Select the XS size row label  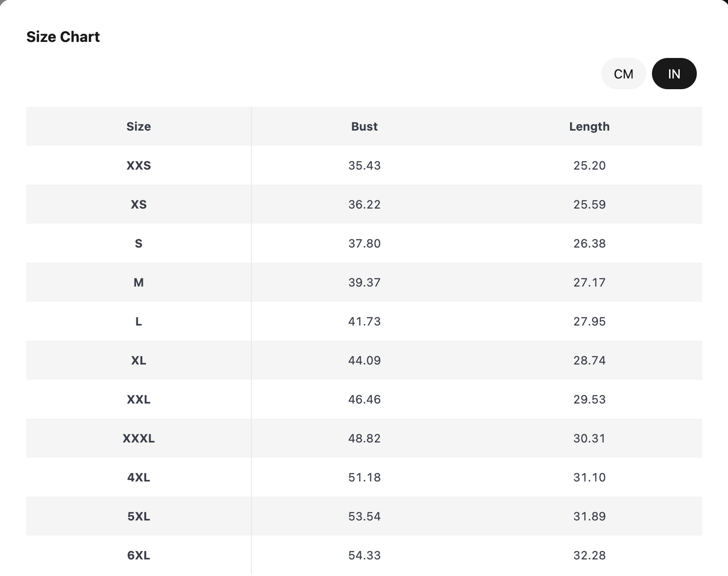point(139,205)
